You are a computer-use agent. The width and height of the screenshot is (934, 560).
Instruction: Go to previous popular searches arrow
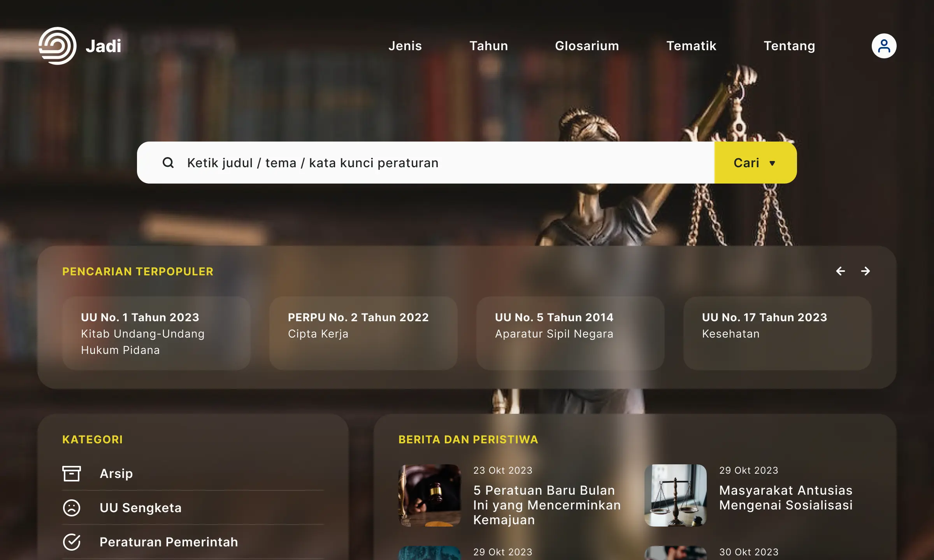(x=840, y=271)
